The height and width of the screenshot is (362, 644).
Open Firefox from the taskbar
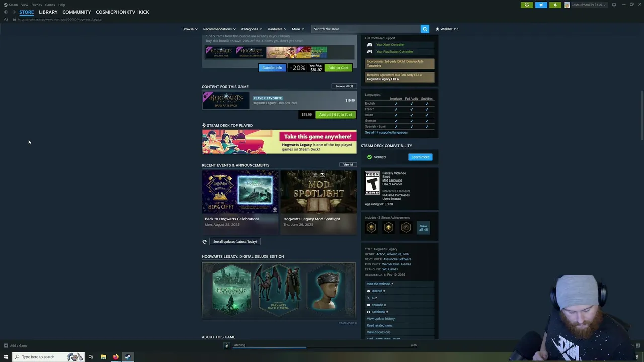(115, 357)
